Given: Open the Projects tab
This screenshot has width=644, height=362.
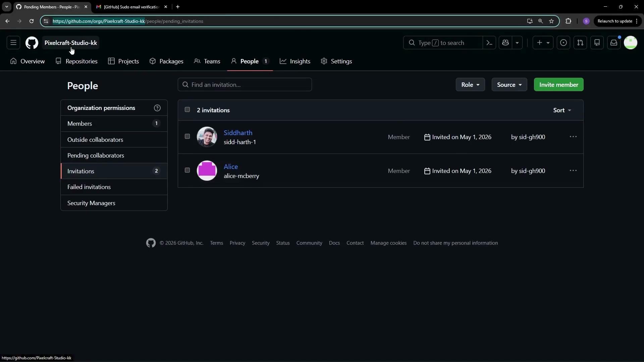Looking at the screenshot, I should (123, 61).
